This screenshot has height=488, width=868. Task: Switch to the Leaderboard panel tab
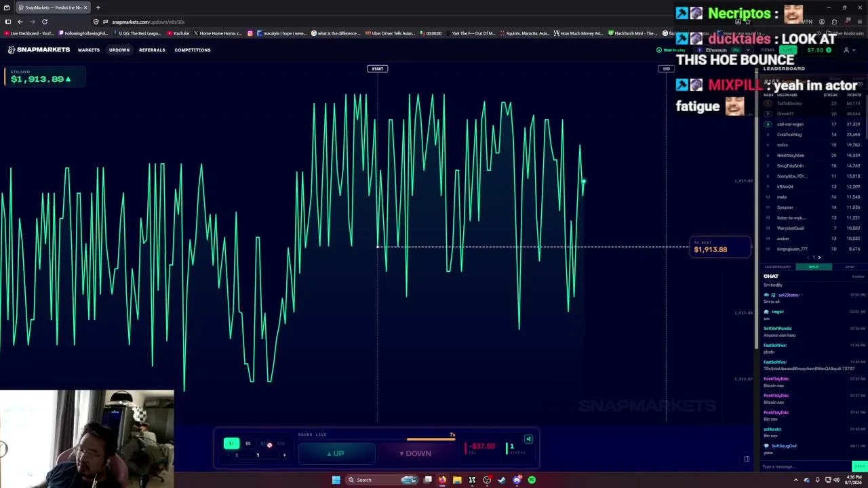pos(777,266)
